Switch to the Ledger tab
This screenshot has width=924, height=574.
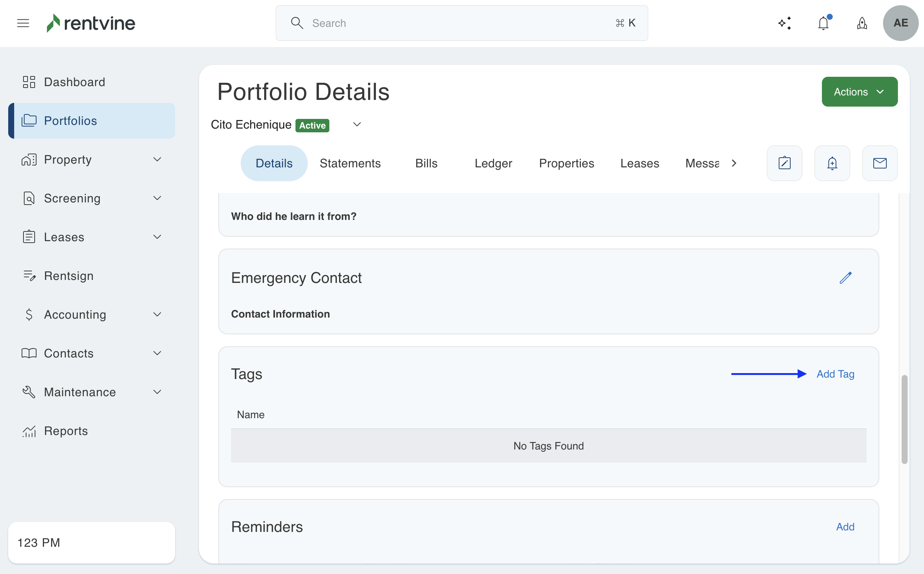[x=493, y=163]
